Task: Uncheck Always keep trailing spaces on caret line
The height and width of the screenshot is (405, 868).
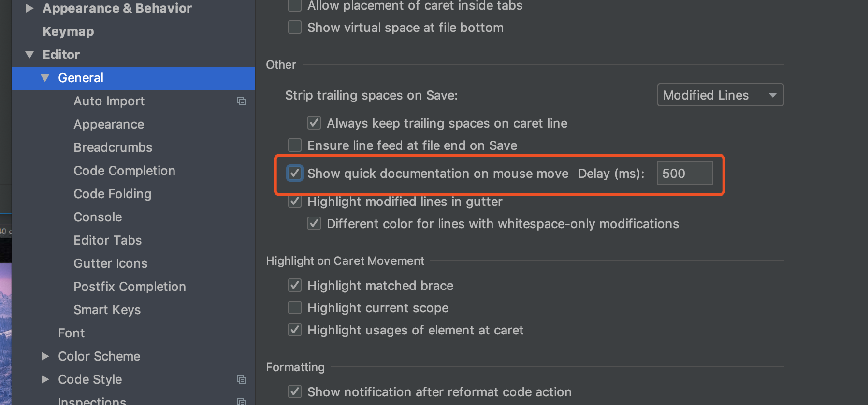Action: [314, 123]
